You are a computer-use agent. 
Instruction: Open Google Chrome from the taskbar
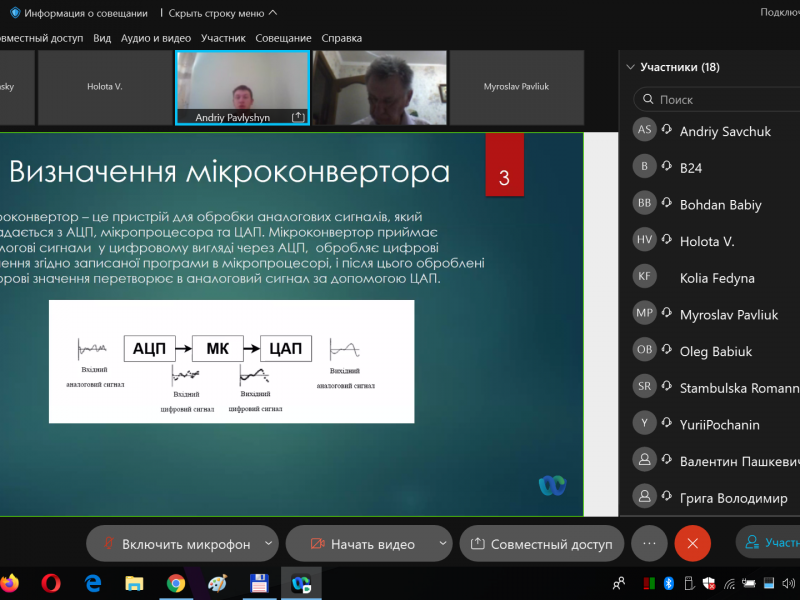click(x=176, y=582)
